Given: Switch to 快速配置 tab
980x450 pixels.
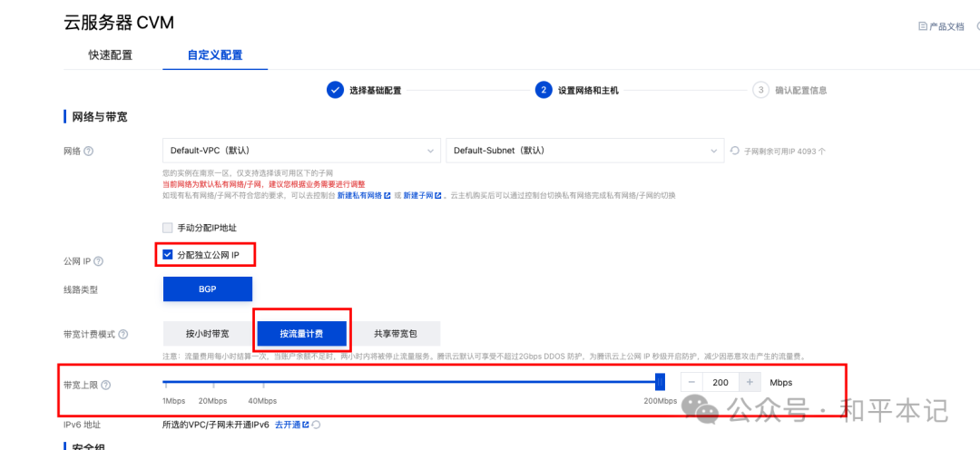Looking at the screenshot, I should pyautogui.click(x=110, y=54).
